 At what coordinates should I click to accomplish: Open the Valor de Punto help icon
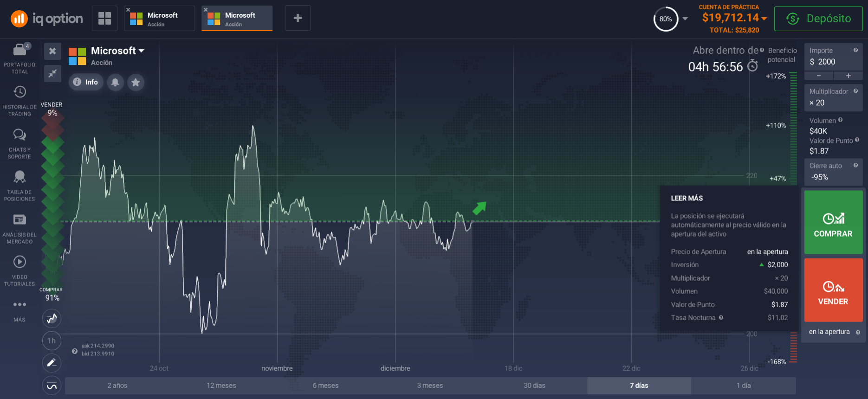pos(857,140)
